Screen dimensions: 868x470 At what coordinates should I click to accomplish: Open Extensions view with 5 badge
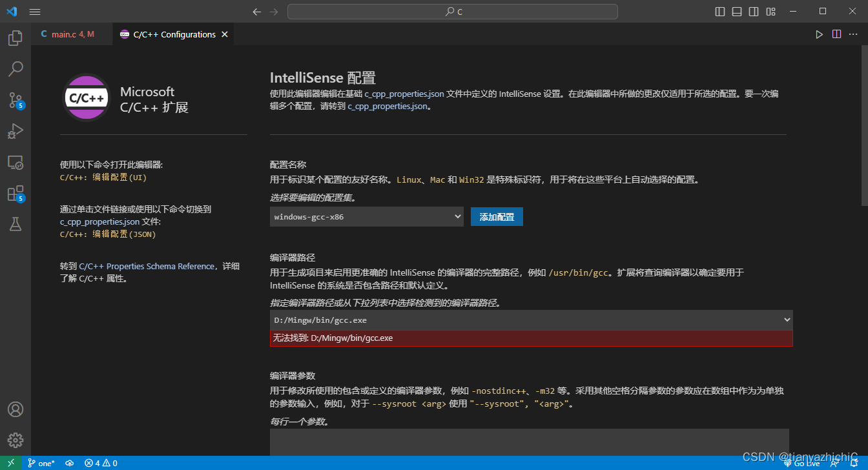pos(15,193)
